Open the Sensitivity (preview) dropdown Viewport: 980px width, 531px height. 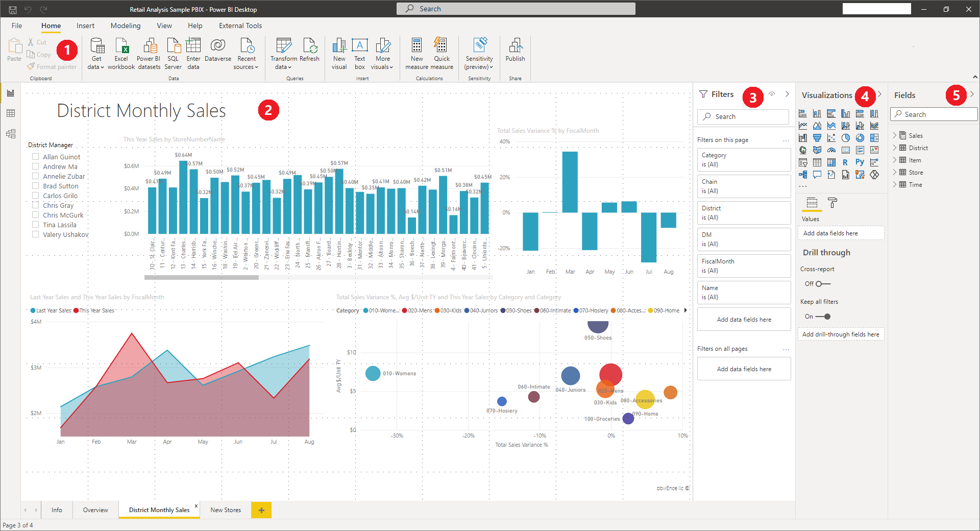pyautogui.click(x=479, y=53)
